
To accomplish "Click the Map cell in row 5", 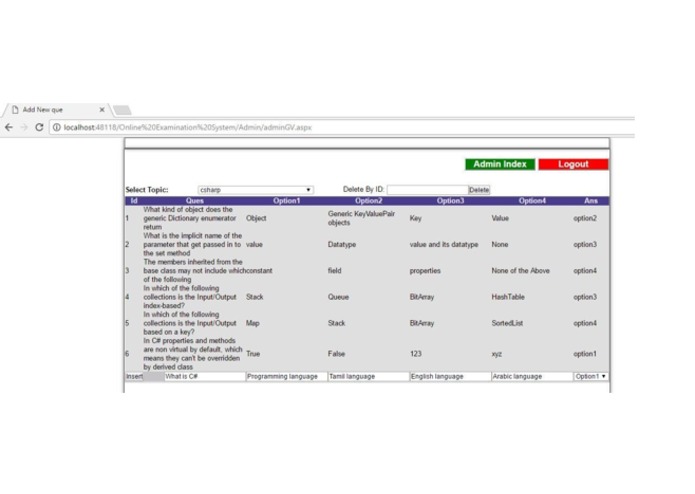I will (x=253, y=323).
